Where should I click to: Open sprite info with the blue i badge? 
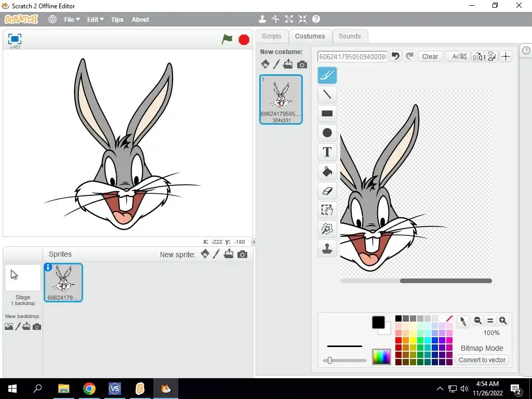click(x=48, y=267)
